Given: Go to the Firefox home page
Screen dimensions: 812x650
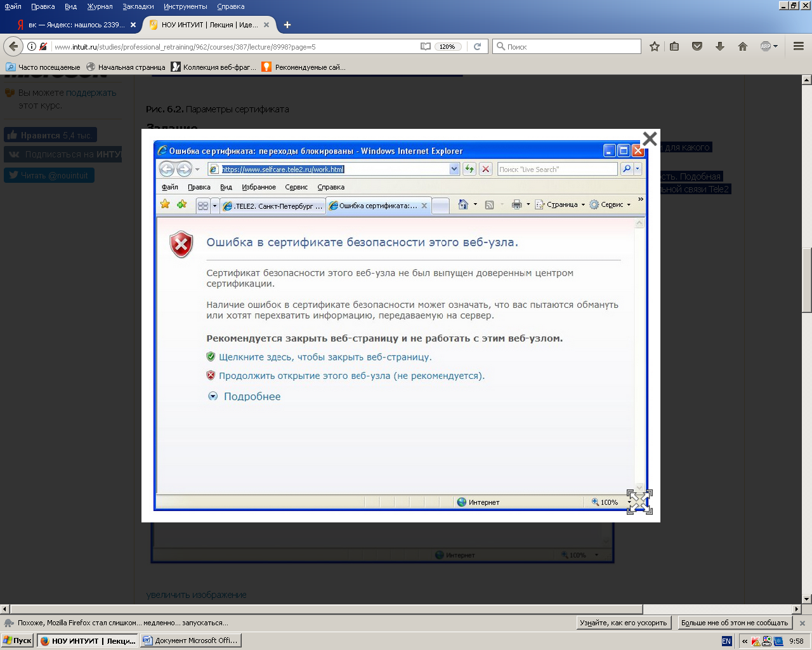Looking at the screenshot, I should coord(743,46).
